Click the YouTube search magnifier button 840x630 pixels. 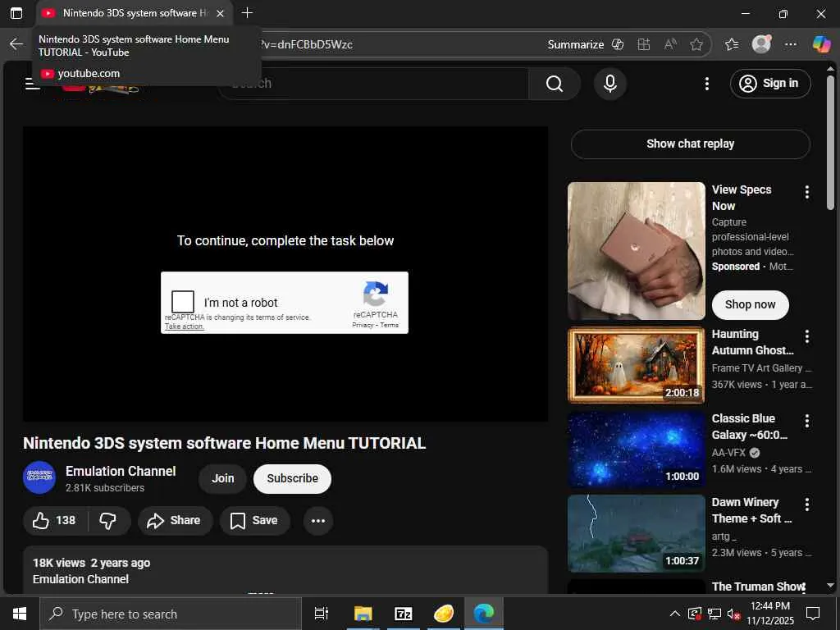tap(555, 84)
